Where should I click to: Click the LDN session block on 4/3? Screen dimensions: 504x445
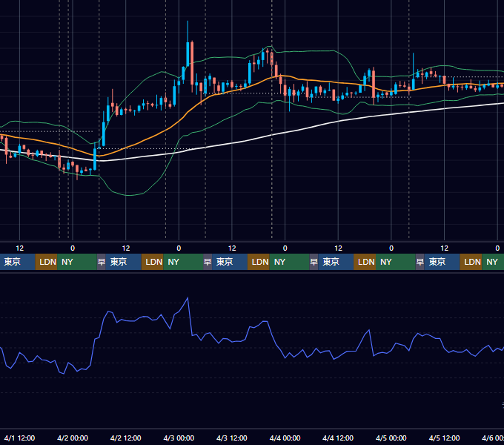coord(259,262)
